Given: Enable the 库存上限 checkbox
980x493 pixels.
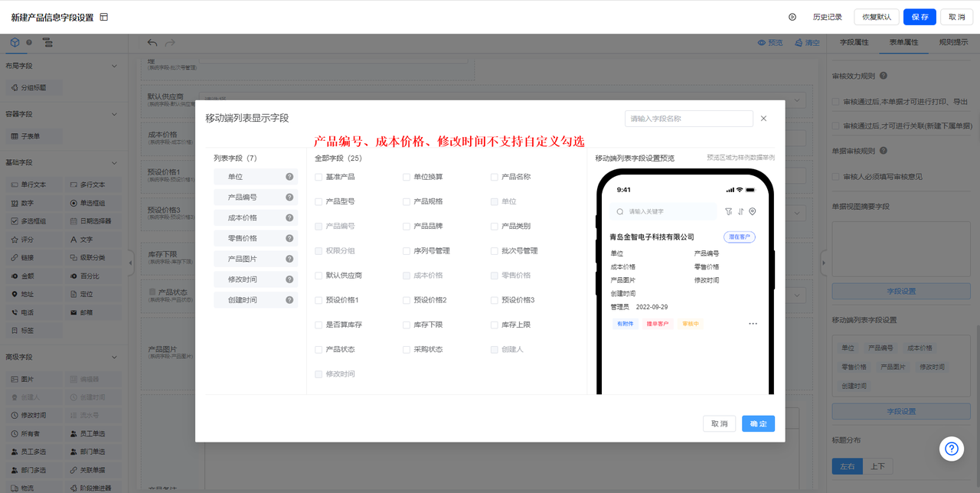Looking at the screenshot, I should pyautogui.click(x=495, y=325).
